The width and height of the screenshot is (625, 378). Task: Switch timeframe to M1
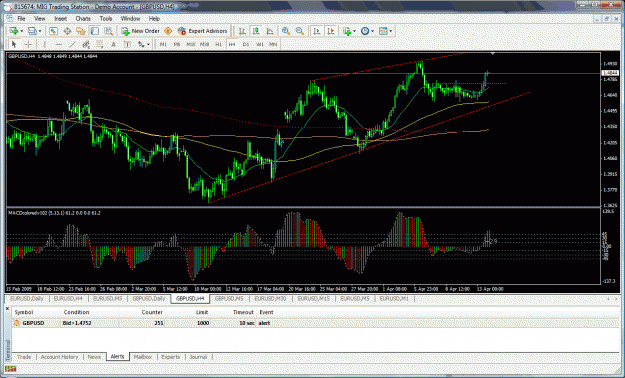coord(163,44)
